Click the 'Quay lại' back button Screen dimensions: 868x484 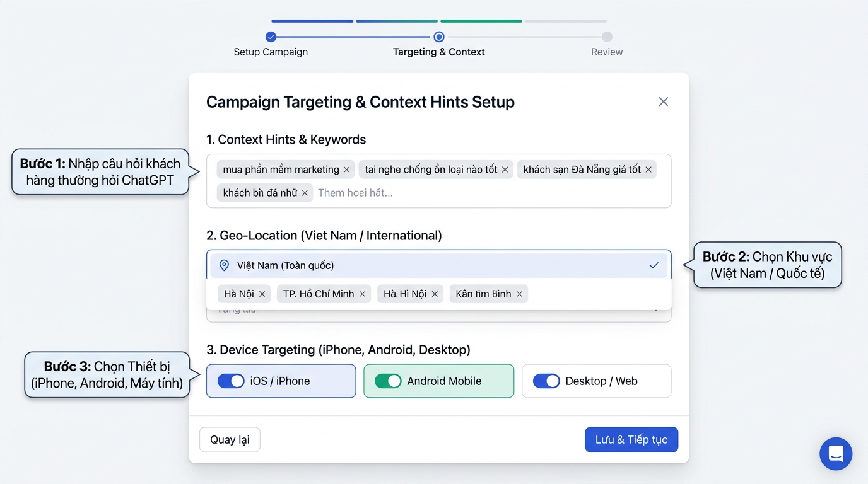click(230, 439)
